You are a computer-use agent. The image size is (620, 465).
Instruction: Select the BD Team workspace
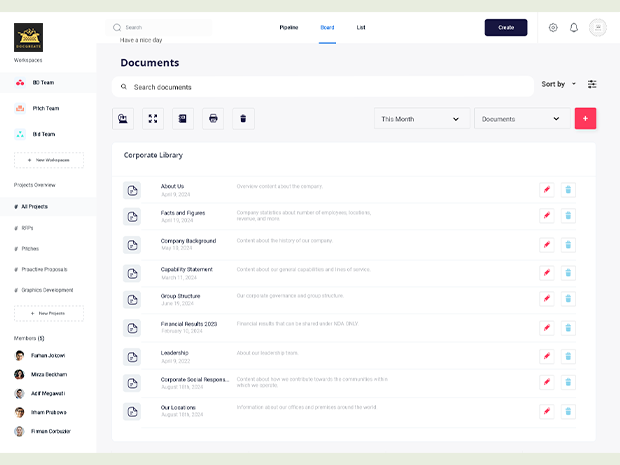pyautogui.click(x=48, y=83)
